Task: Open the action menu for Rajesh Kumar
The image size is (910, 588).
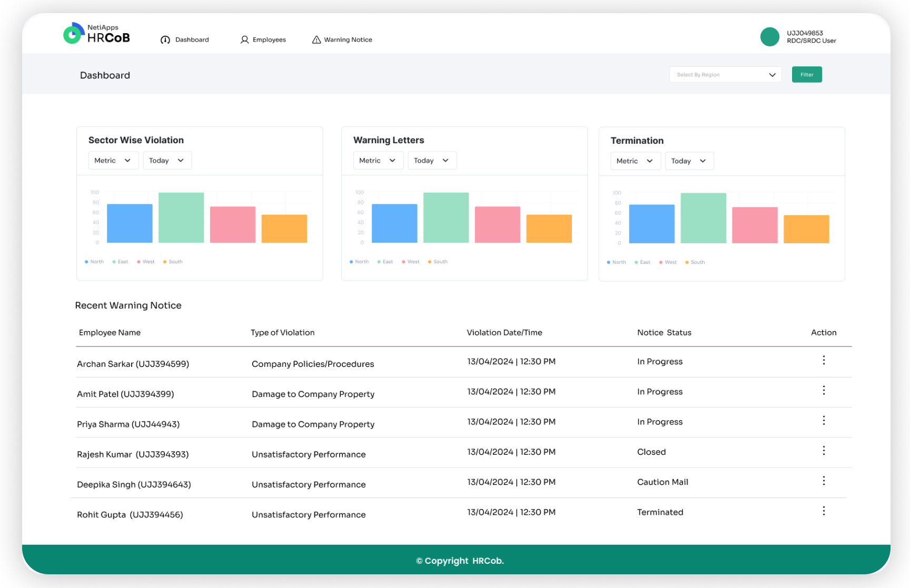Action: 824,451
